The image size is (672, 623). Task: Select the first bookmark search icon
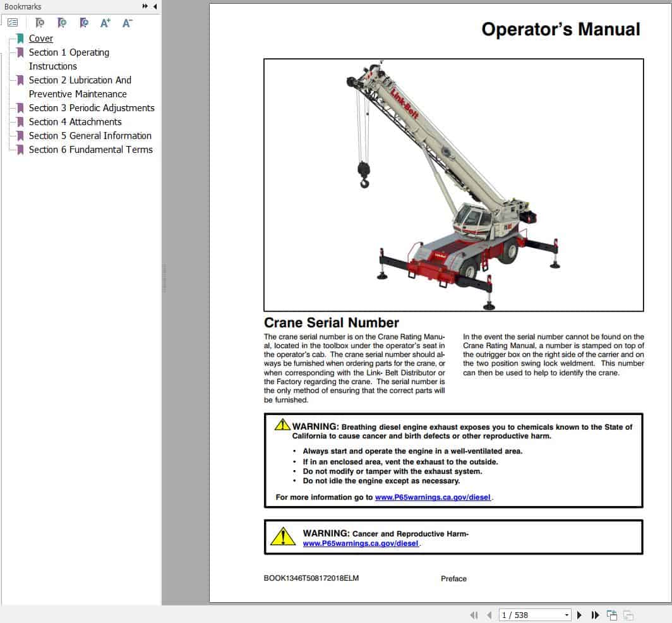click(x=40, y=21)
